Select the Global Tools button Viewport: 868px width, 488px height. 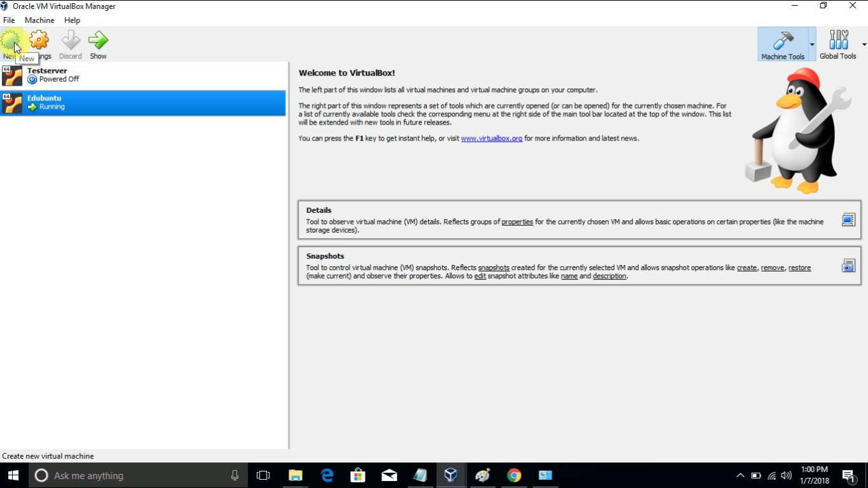tap(838, 44)
